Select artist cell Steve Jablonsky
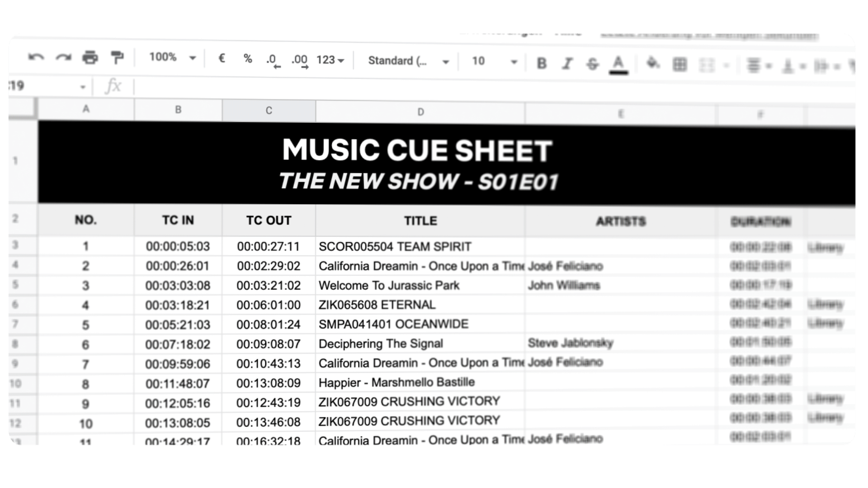 coord(621,343)
